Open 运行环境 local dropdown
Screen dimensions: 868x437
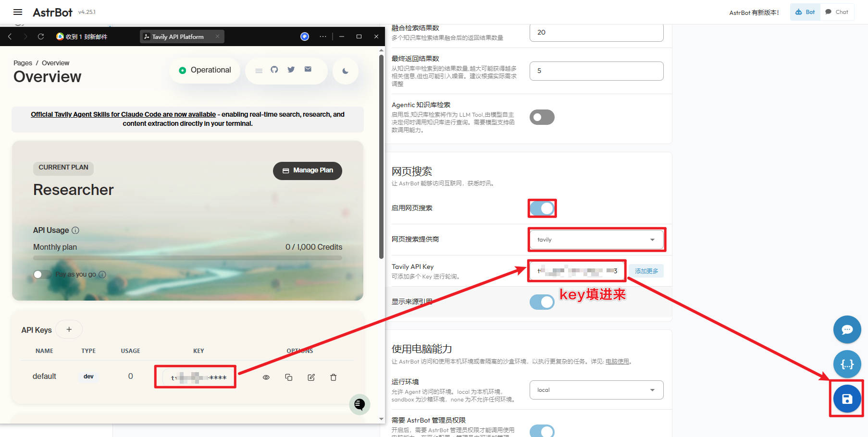(596, 390)
